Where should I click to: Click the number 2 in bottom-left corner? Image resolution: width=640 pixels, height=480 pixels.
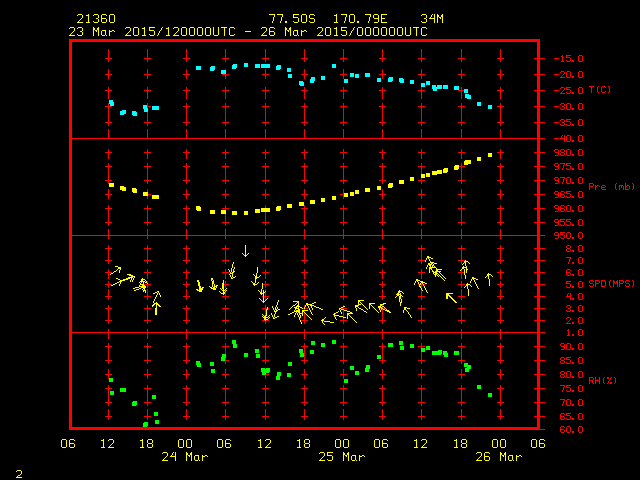coord(19,474)
